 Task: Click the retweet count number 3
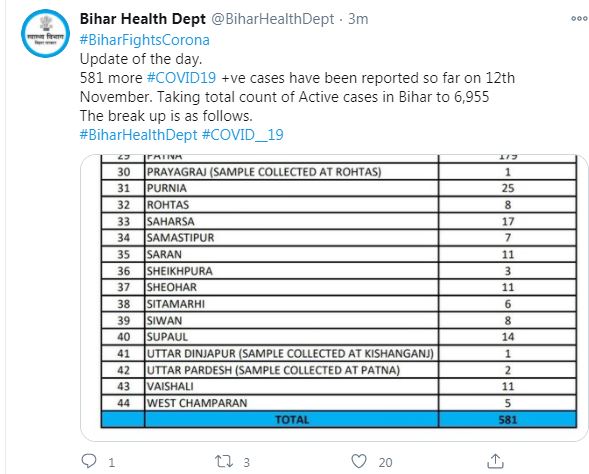[x=246, y=462]
